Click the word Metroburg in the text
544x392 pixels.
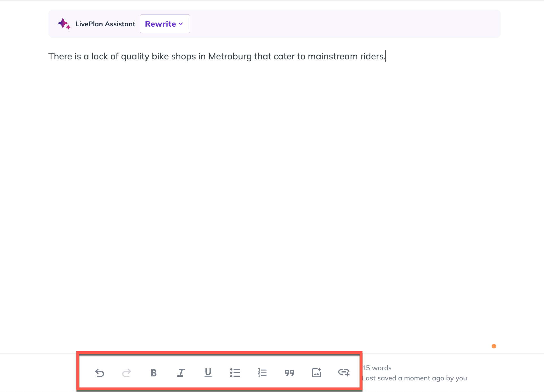(x=230, y=56)
